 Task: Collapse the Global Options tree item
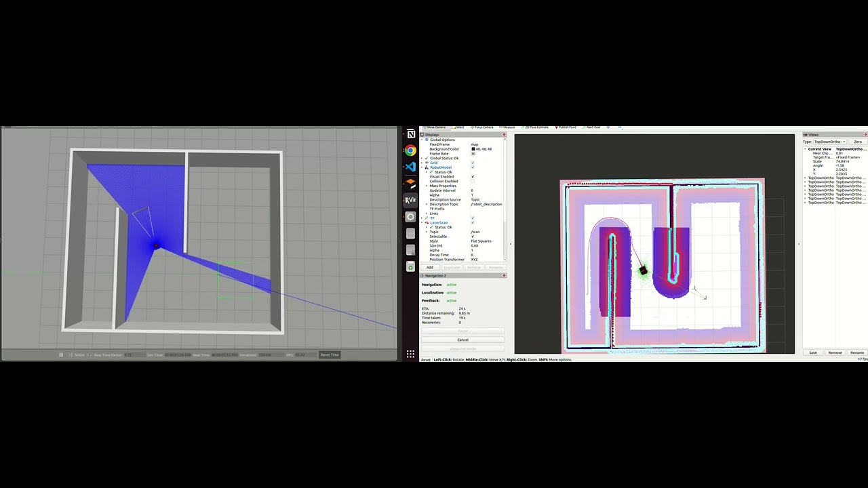(x=422, y=140)
